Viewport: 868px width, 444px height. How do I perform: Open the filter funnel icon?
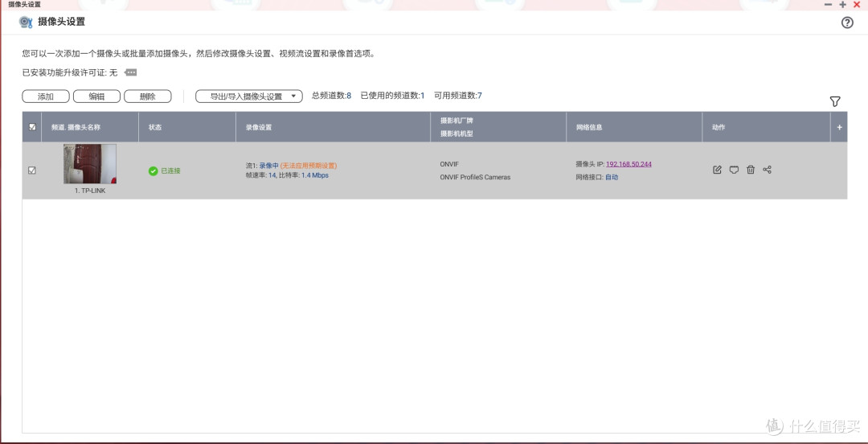coord(835,101)
